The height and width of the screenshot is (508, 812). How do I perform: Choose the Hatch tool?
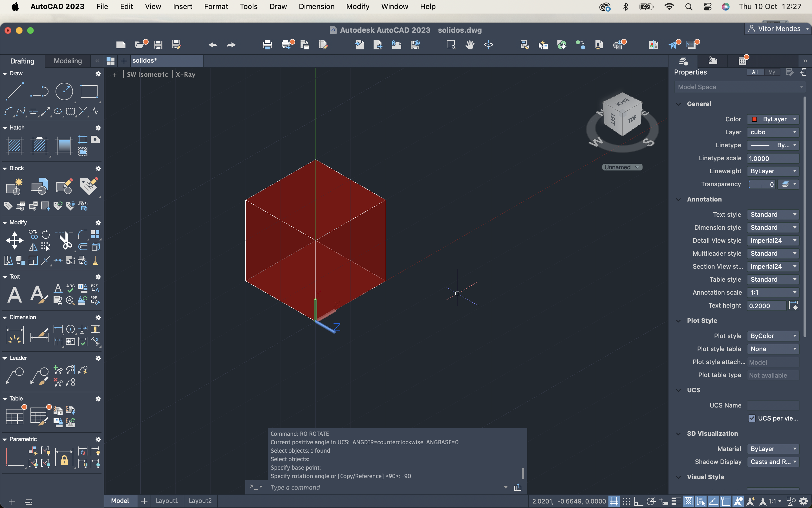tap(14, 145)
